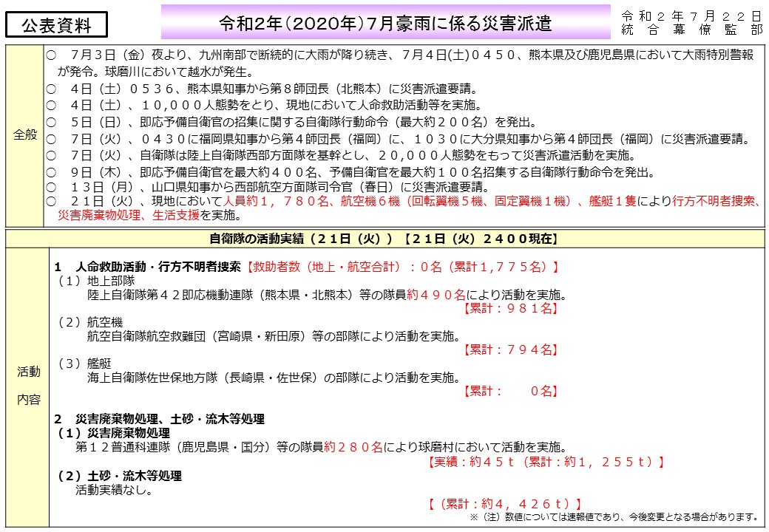Click heading 2 災害廃棄物処理、土砂・流木等処理
Viewport: 769px width, 532px height.
pyautogui.click(x=160, y=419)
